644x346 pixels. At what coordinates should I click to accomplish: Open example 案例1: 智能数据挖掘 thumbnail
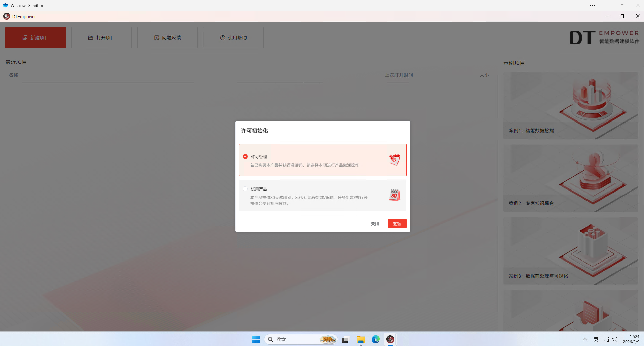click(x=570, y=105)
